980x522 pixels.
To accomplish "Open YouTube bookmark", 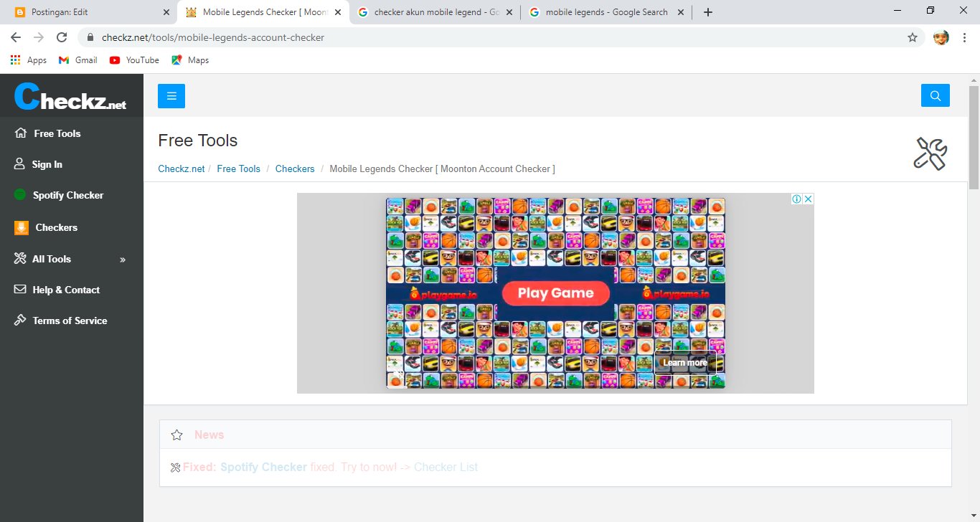I will [134, 60].
